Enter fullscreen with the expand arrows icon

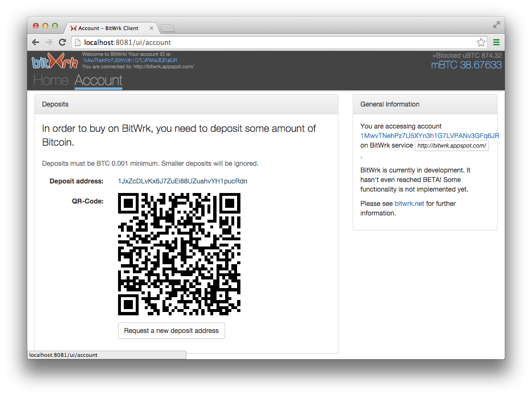496,25
